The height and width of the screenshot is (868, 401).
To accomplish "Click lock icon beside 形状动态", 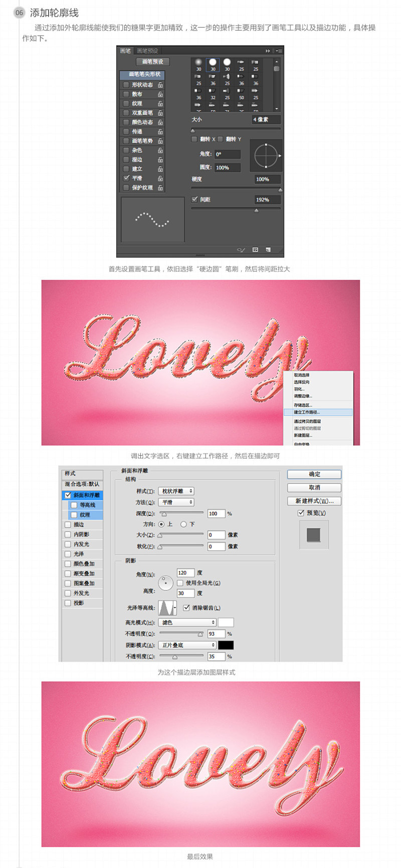I will 160,85.
